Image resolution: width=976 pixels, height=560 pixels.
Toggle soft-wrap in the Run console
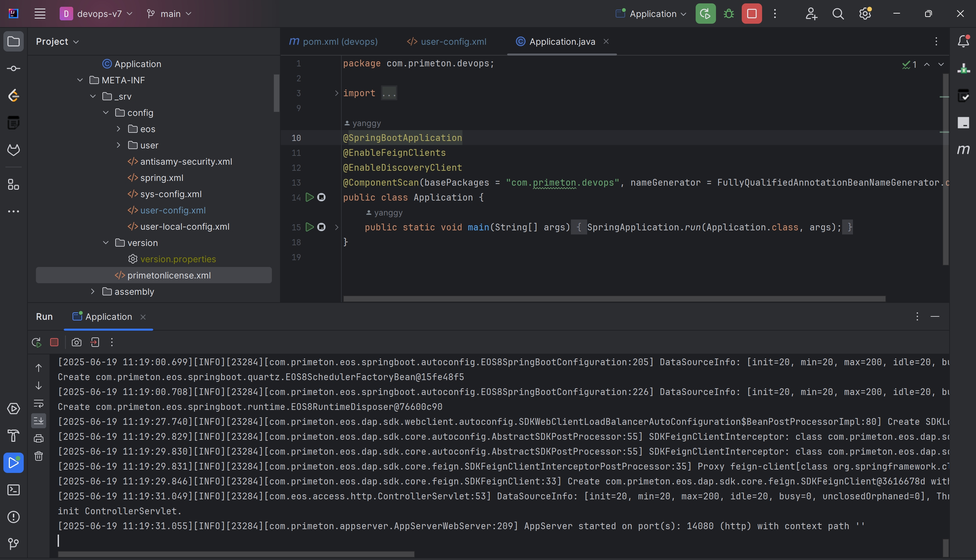[39, 404]
